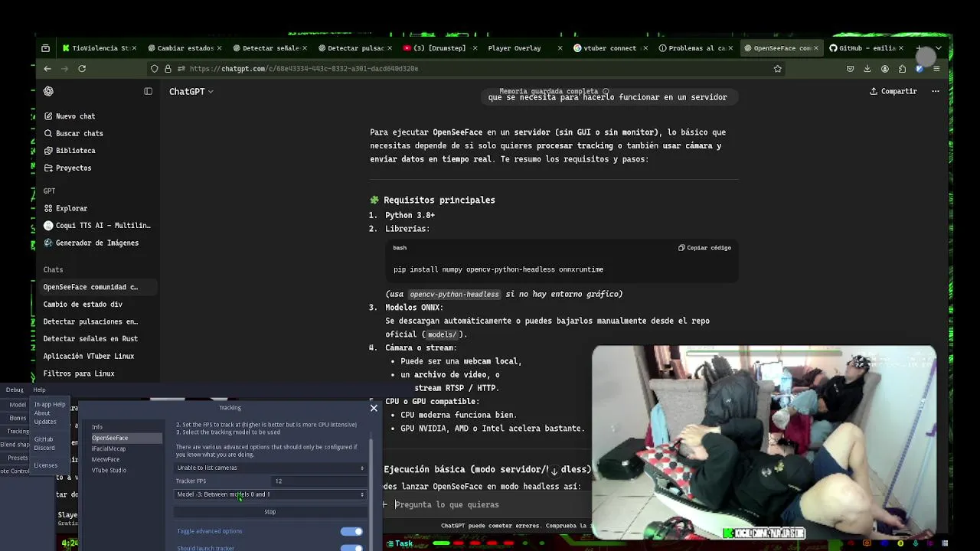Click the scroll-to-bottom arrow above the prompt
This screenshot has height=551, width=980.
pos(554,471)
